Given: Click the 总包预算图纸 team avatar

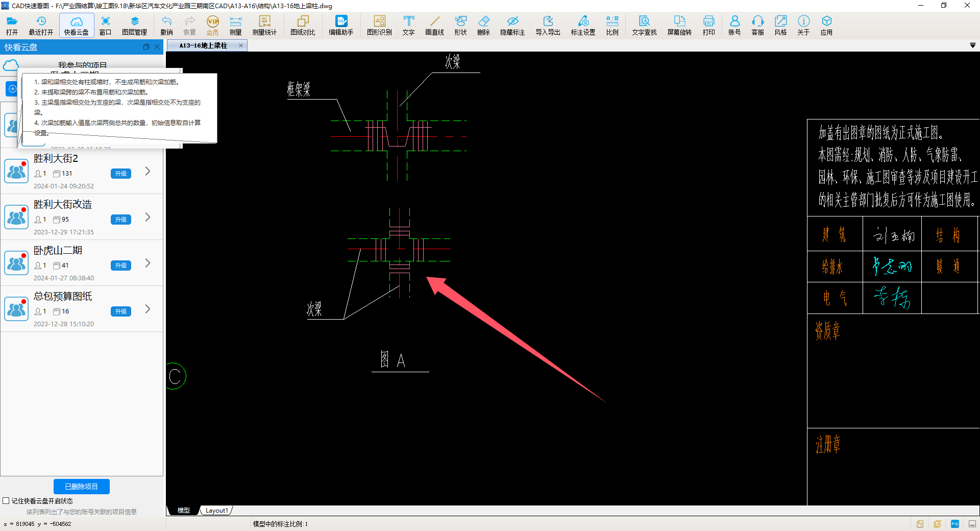Looking at the screenshot, I should pyautogui.click(x=16, y=309).
